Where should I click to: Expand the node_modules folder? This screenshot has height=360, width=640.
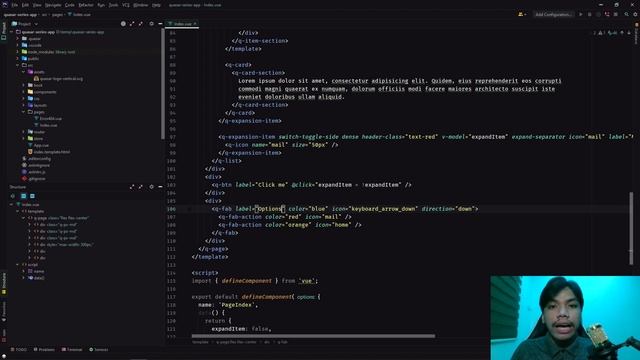[x=18, y=52]
